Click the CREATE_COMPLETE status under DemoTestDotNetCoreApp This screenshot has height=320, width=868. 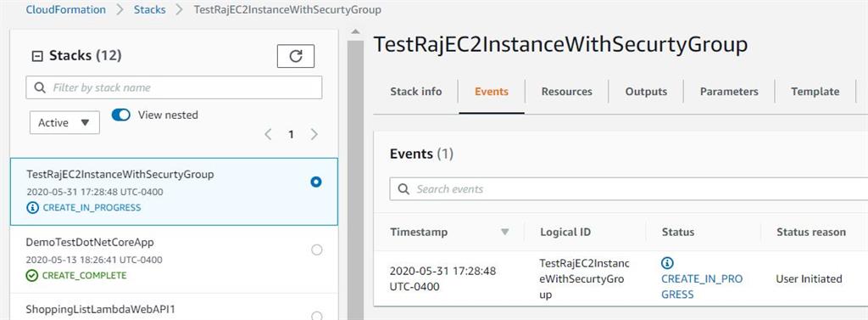[84, 276]
